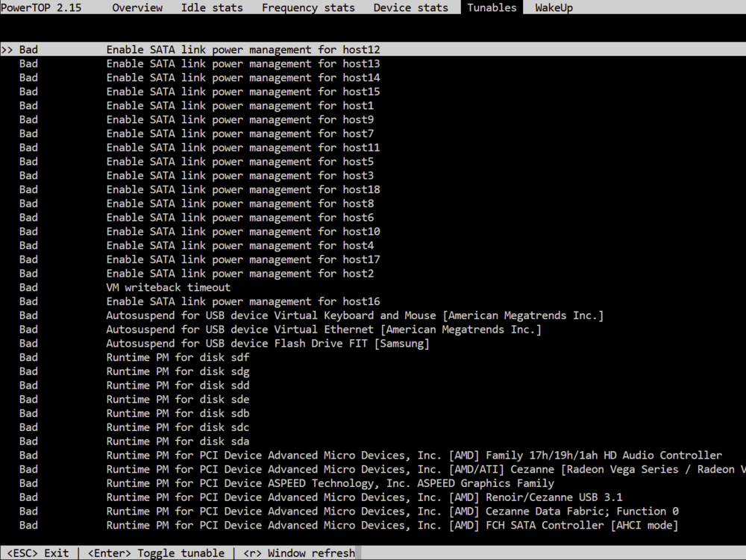Open the Frequency stats tab
The image size is (746, 560).
tap(308, 7)
